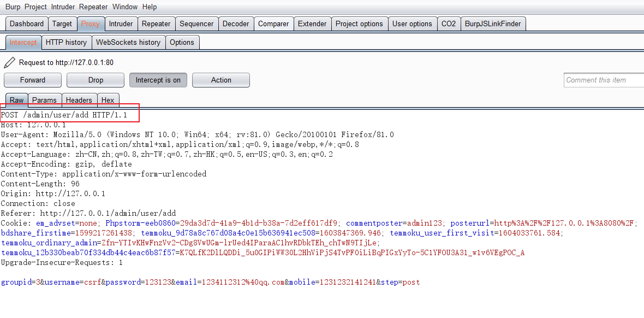Open the BurpJSLinkFinder tab

coord(493,24)
